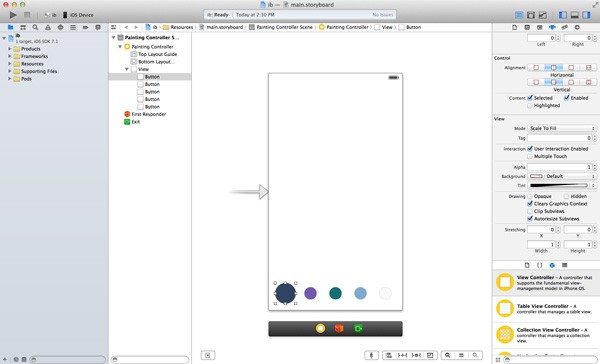The image size is (600, 364).
Task: Check the Highlighted checkbox
Action: [x=530, y=106]
